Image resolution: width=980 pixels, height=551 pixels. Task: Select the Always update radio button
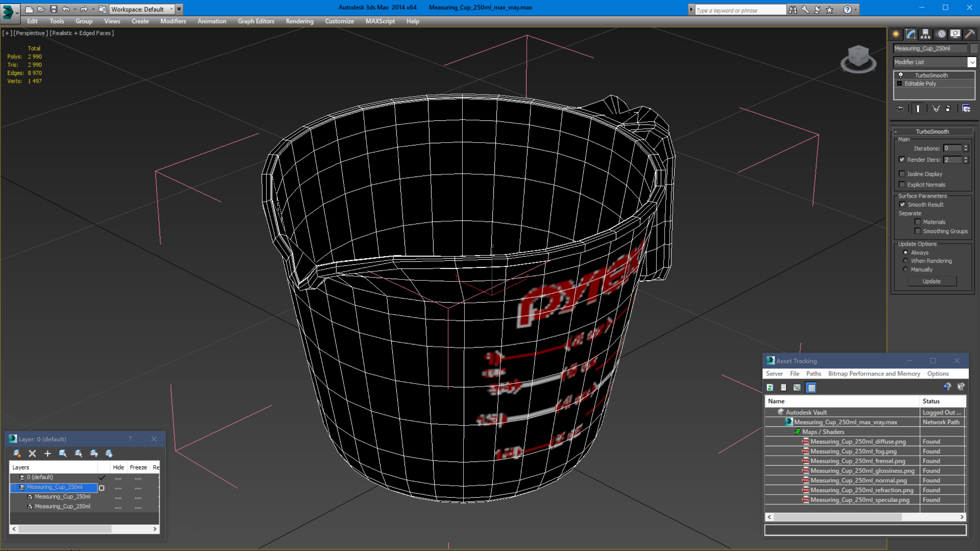click(905, 252)
